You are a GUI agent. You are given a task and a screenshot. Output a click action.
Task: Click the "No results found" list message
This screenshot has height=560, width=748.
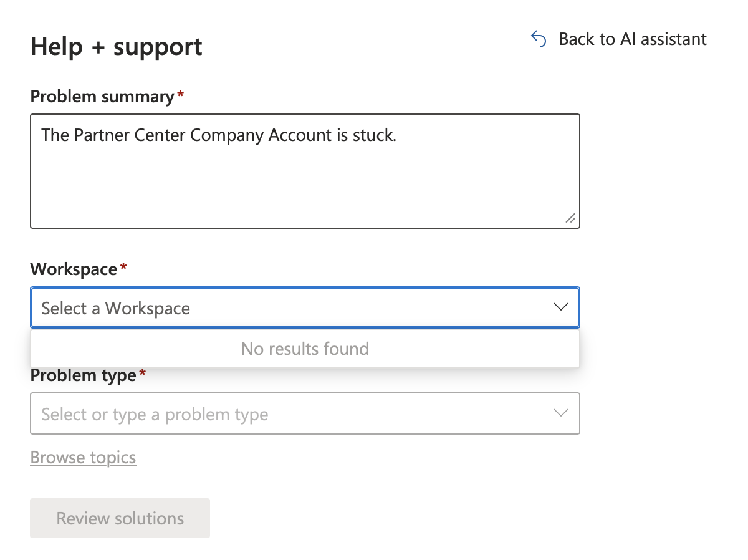click(x=305, y=349)
